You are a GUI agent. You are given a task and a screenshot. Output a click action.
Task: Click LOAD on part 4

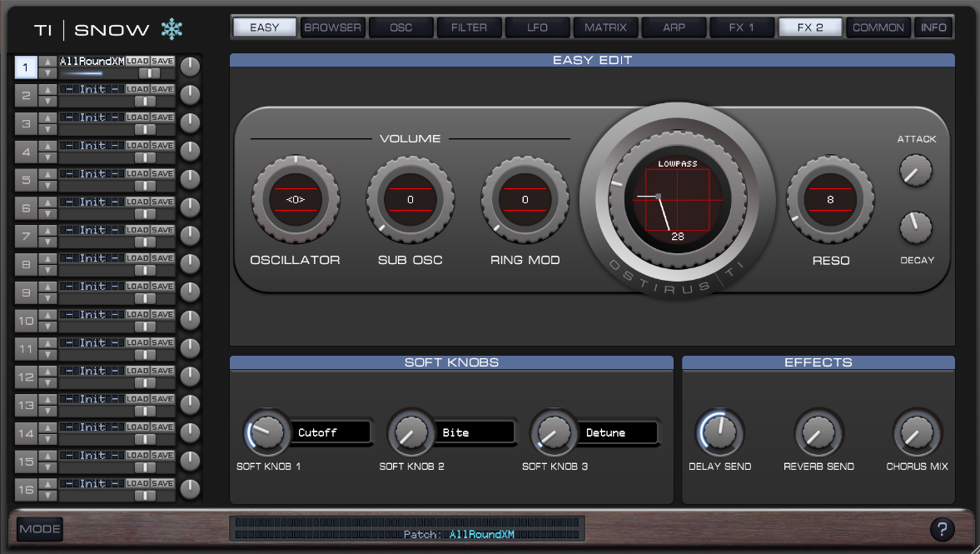point(137,145)
